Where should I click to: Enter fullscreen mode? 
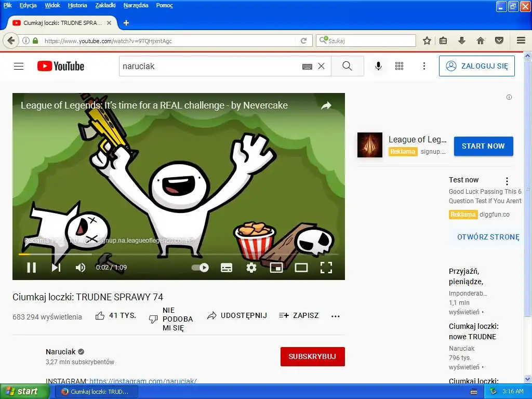tap(326, 268)
